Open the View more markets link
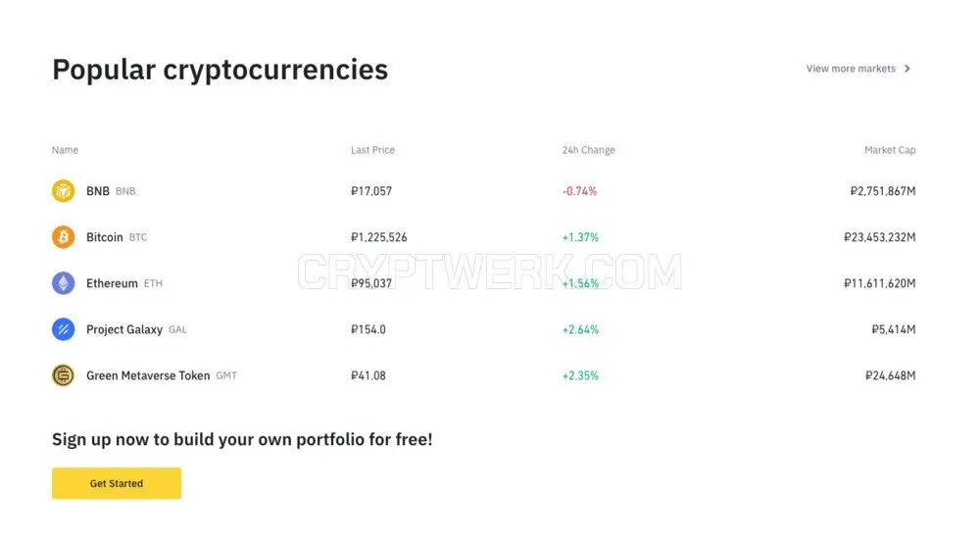 coord(851,69)
